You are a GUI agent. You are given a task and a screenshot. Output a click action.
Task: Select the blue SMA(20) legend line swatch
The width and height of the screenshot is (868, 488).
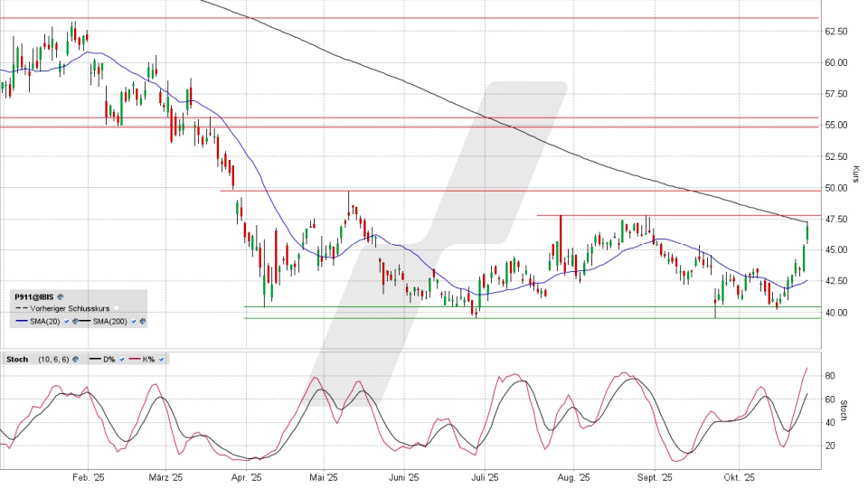[21, 322]
